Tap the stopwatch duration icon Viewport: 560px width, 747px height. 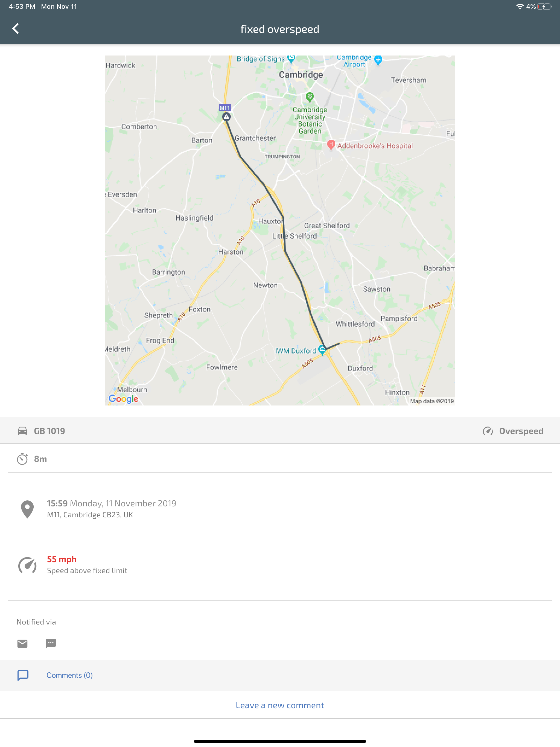[22, 459]
